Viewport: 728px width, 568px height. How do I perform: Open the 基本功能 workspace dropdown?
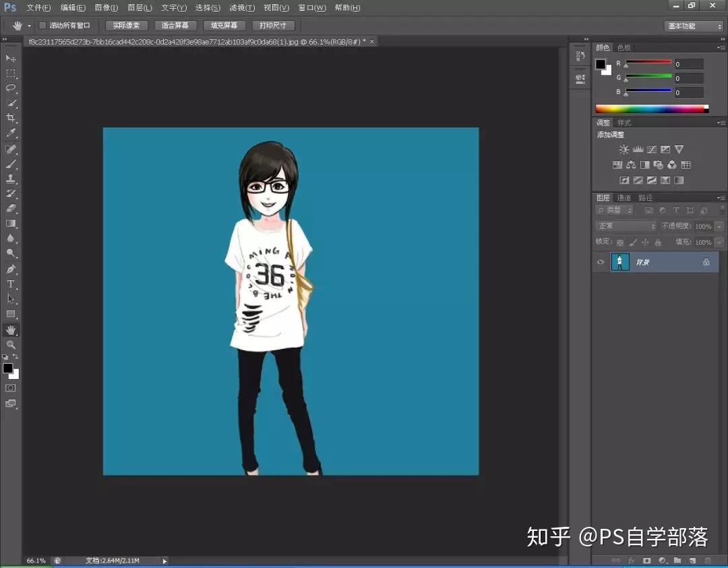click(694, 26)
